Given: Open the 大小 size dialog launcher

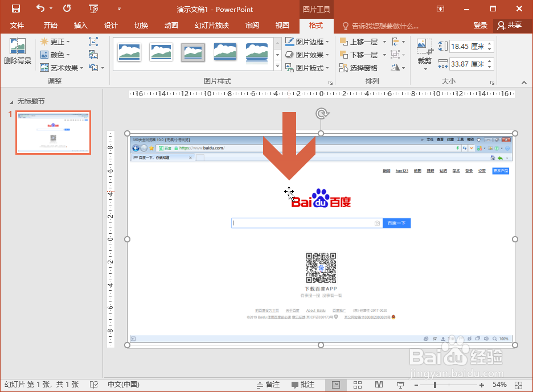Looking at the screenshot, I should pos(492,82).
